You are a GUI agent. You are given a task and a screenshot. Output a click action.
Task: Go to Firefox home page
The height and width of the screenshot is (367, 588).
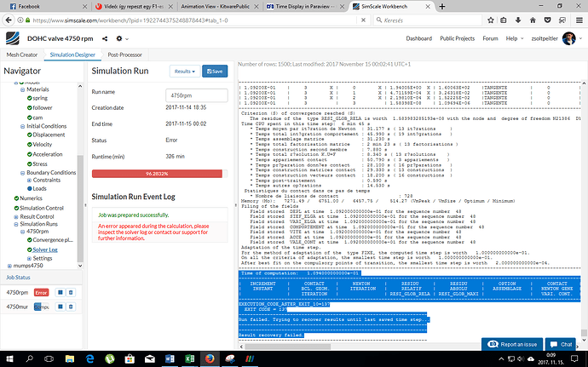[x=533, y=20]
